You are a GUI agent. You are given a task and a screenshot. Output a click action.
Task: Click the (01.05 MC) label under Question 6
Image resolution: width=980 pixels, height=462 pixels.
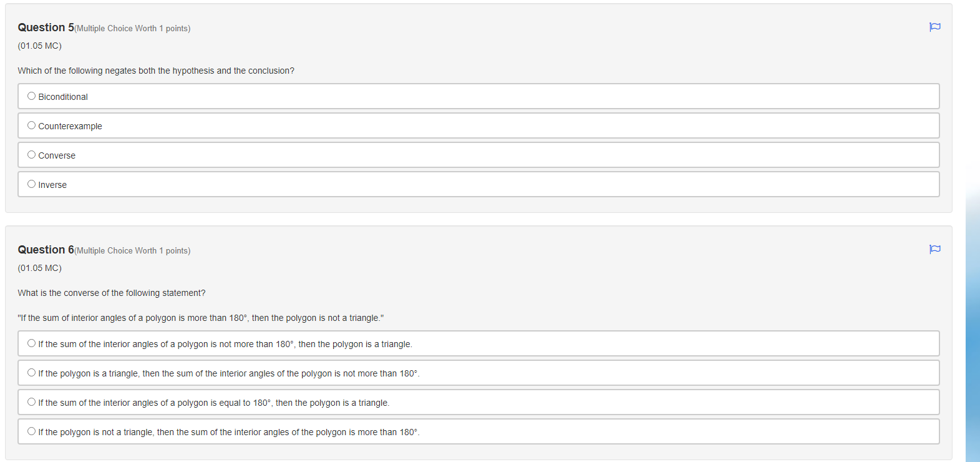[x=39, y=268]
